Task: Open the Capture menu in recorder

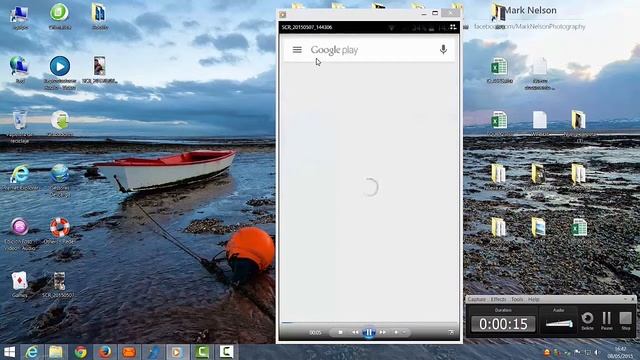Action: (x=477, y=299)
